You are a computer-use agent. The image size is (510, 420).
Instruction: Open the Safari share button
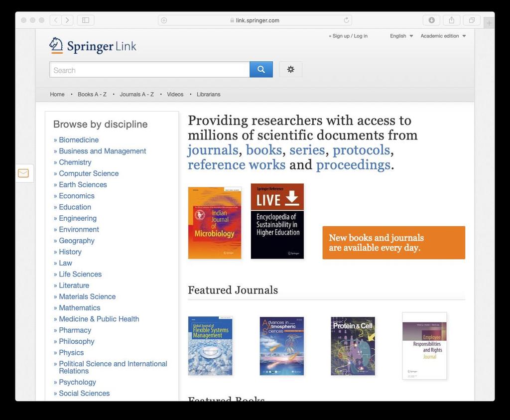pos(451,20)
